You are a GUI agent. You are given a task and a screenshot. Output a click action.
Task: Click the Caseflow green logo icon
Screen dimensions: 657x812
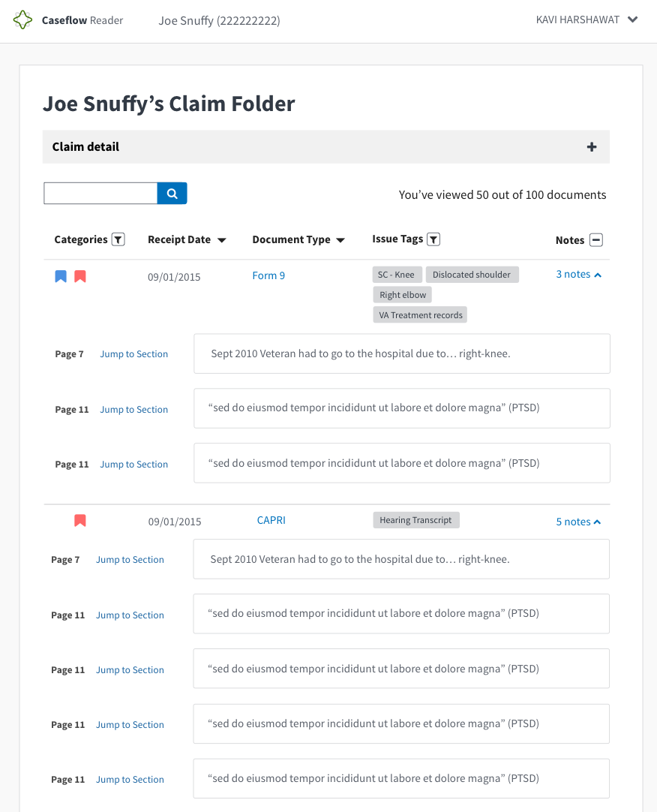pos(22,20)
